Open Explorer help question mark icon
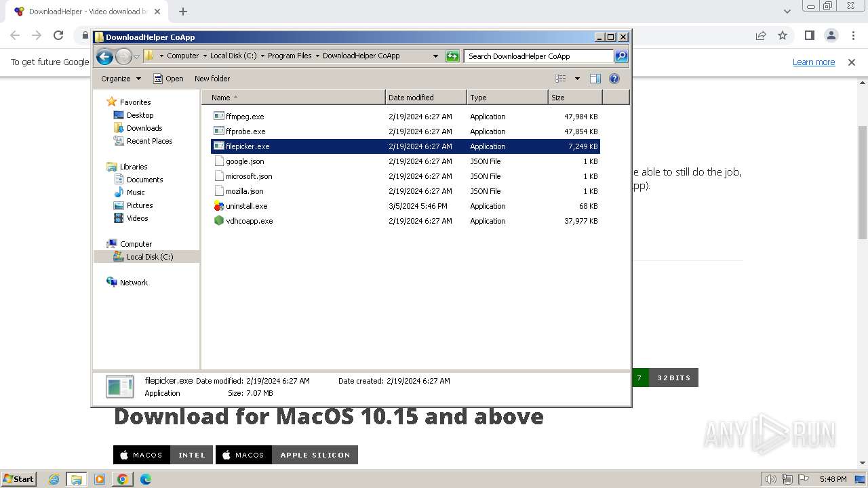 click(x=614, y=79)
